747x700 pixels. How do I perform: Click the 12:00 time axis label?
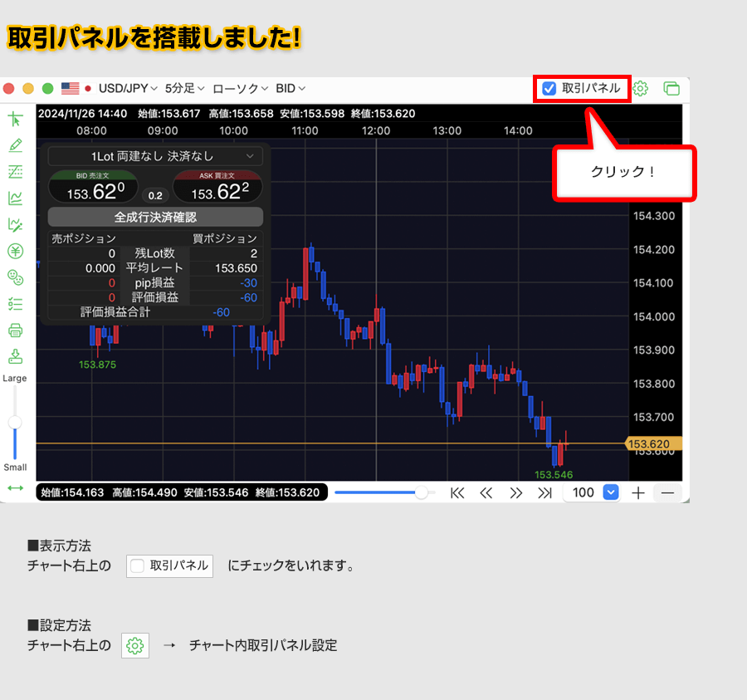click(376, 130)
